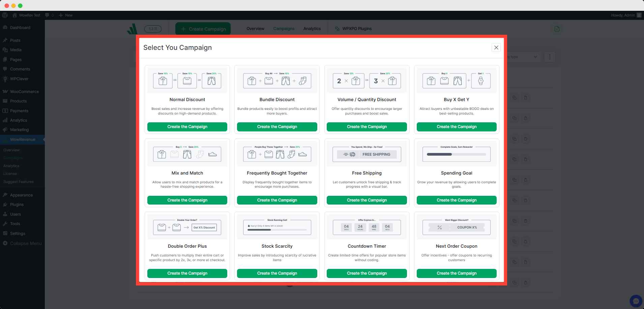Open Users in sidebar
Viewport: 644px width, 309px height.
tap(22, 214)
